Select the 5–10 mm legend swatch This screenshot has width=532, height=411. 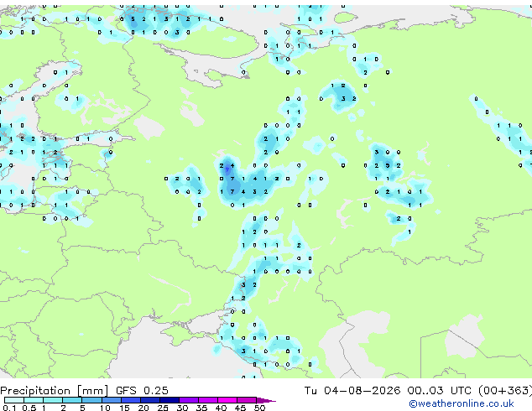point(91,400)
